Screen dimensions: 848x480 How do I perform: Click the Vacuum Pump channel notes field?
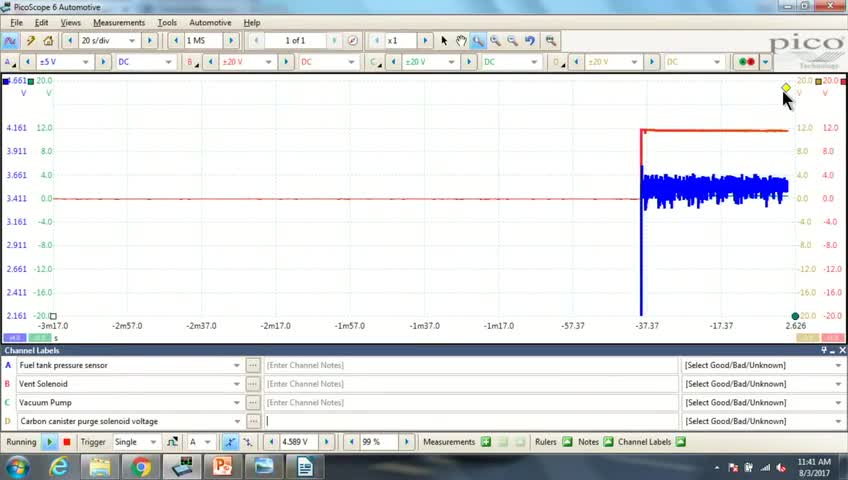pos(470,403)
